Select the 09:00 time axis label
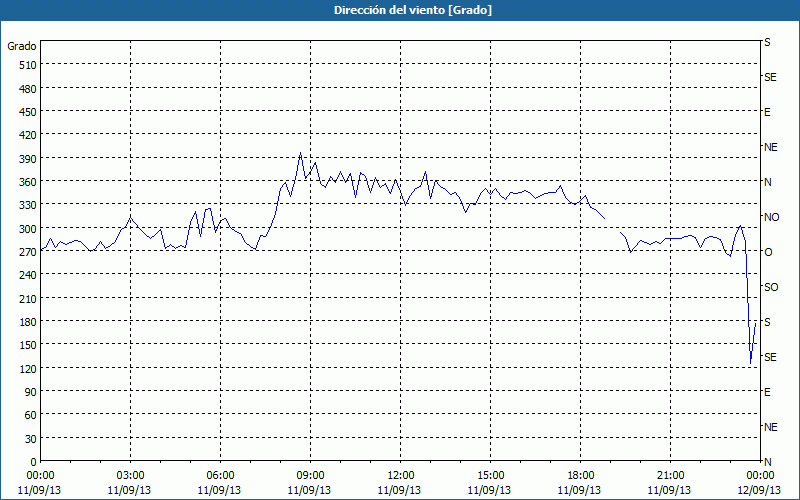Image resolution: width=800 pixels, height=500 pixels. point(310,476)
